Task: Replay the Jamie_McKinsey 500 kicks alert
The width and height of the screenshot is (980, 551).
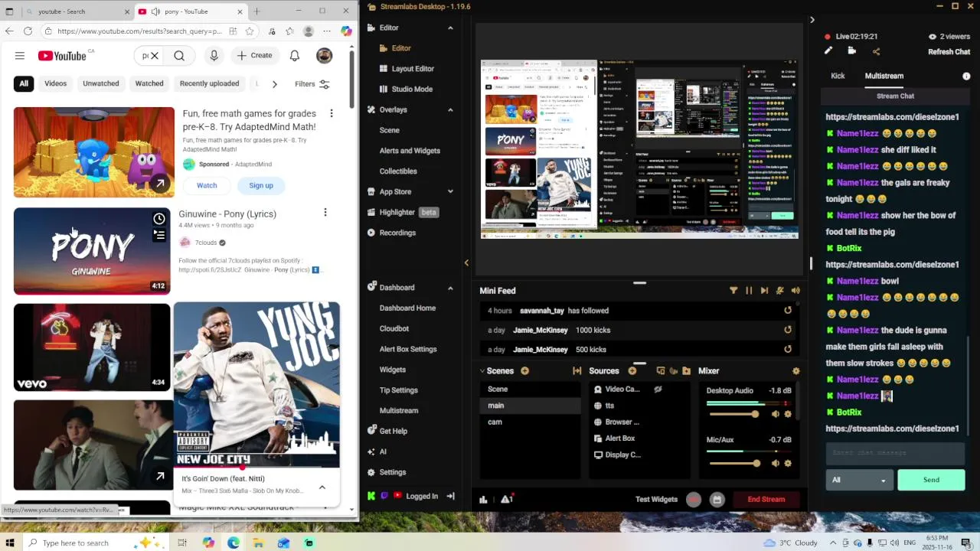Action: 788,350
